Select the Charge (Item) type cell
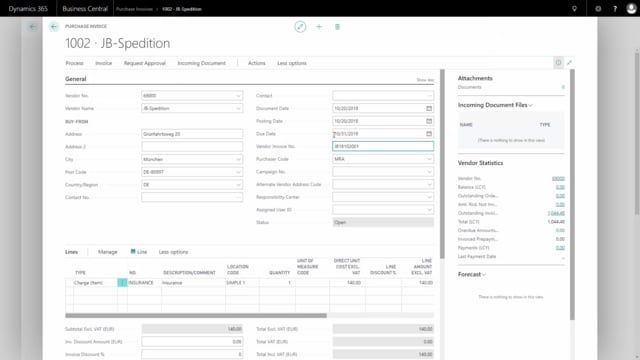This screenshot has width=640, height=360. pyautogui.click(x=95, y=282)
